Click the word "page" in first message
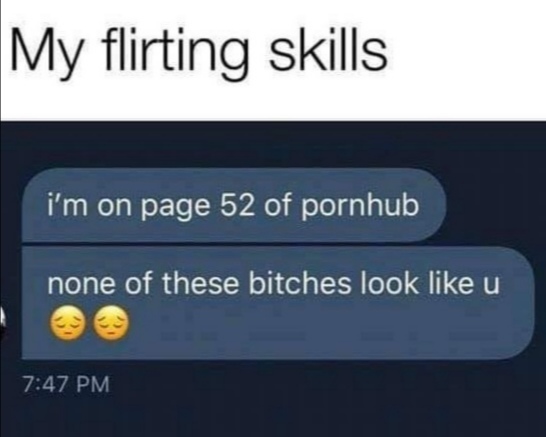 coord(176,208)
